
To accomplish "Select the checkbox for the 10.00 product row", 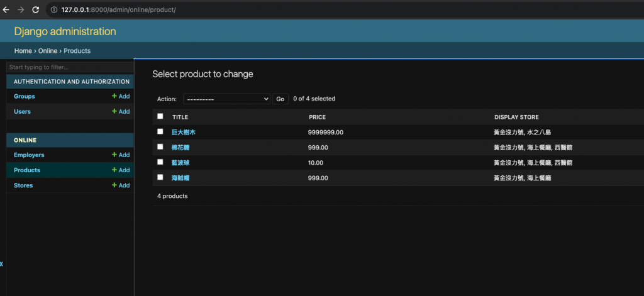I will (x=160, y=162).
